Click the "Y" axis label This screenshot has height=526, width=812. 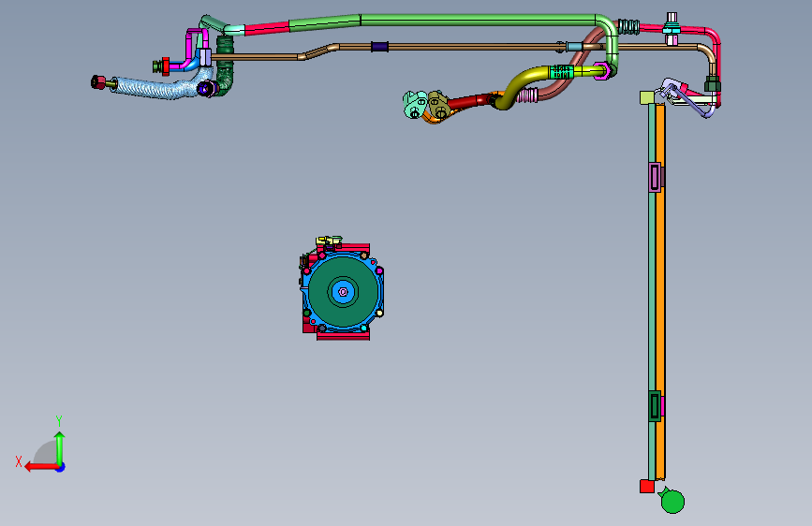click(x=59, y=420)
